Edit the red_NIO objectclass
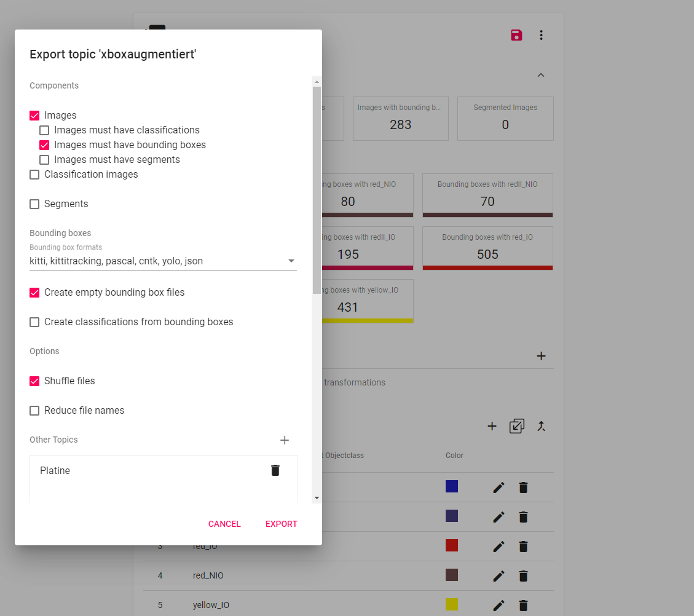Viewport: 694px width, 616px height. coord(499,575)
